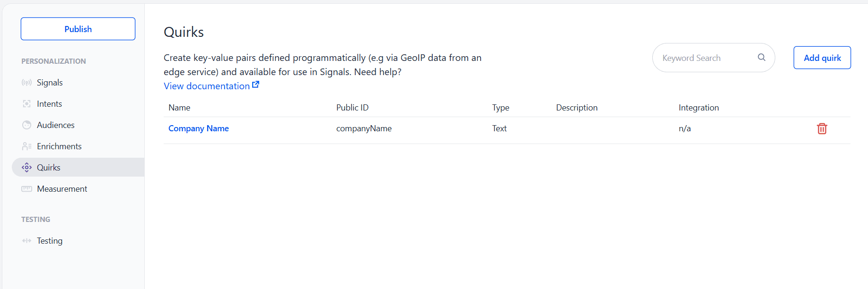Screen dimensions: 868x289
Task: Click the Signals broadcast icon in sidebar
Action: pyautogui.click(x=26, y=83)
